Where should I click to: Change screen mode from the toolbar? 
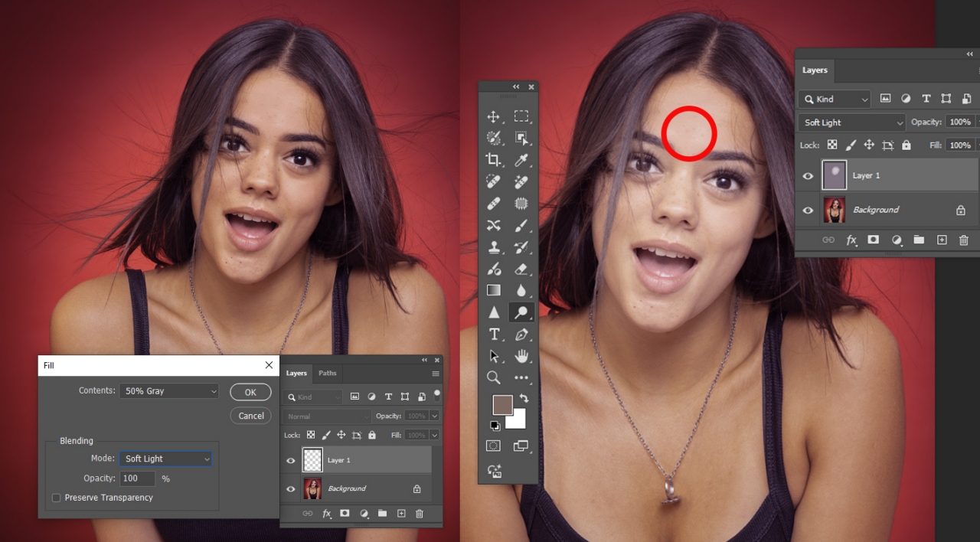point(521,446)
